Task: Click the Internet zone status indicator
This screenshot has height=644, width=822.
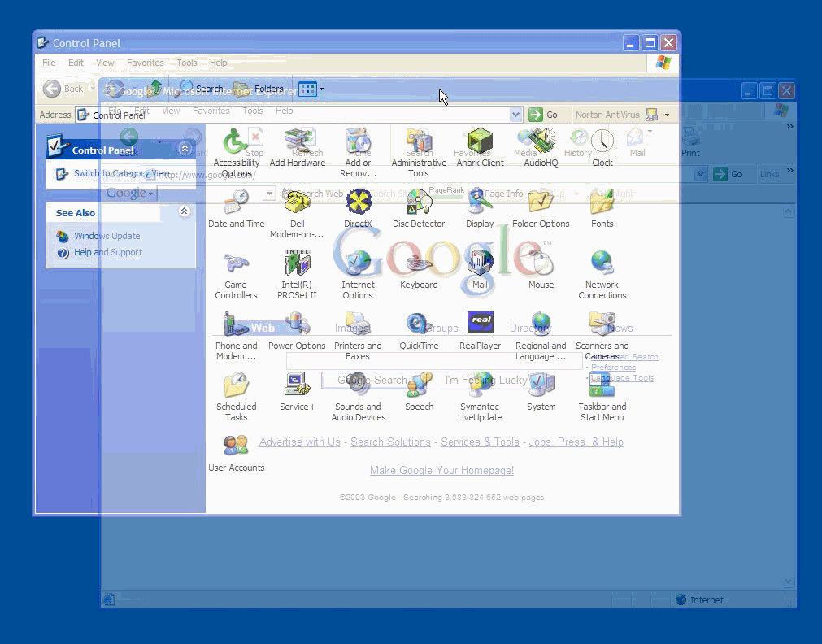Action: coord(699,600)
